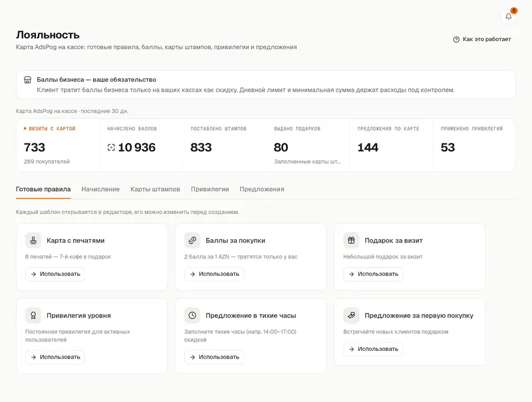532x402 pixels.
Task: Click the Подарок за визит card title
Action: (394, 241)
